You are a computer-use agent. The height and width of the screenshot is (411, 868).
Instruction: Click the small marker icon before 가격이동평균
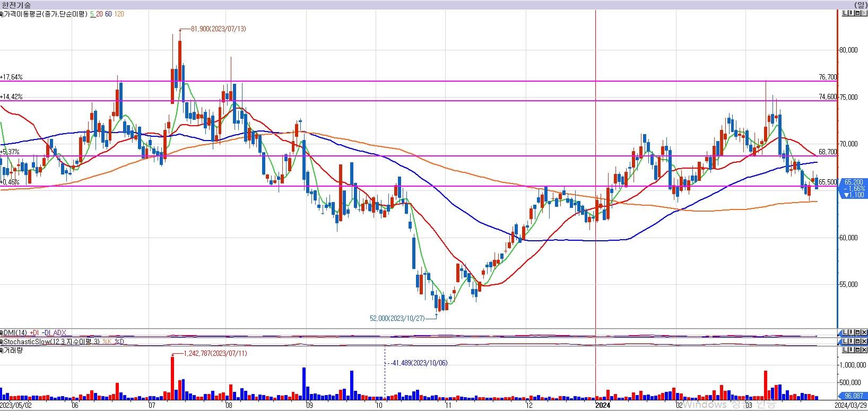(2, 14)
